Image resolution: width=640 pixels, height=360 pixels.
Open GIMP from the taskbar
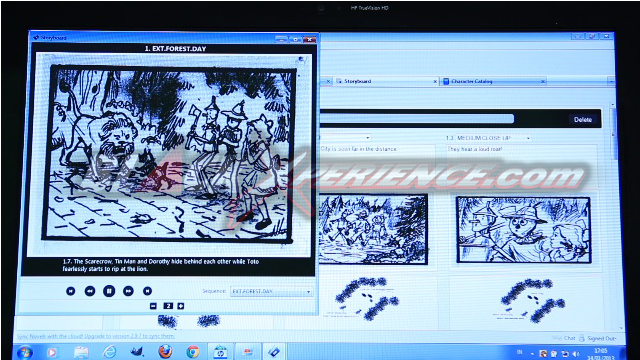point(137,352)
